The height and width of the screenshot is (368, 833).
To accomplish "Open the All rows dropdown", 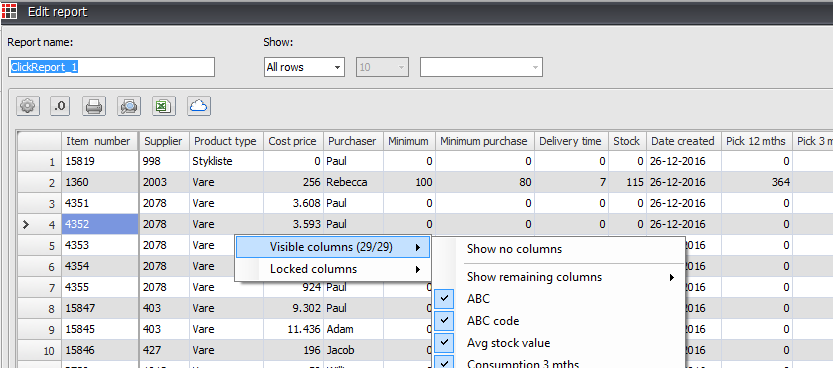I will [304, 67].
